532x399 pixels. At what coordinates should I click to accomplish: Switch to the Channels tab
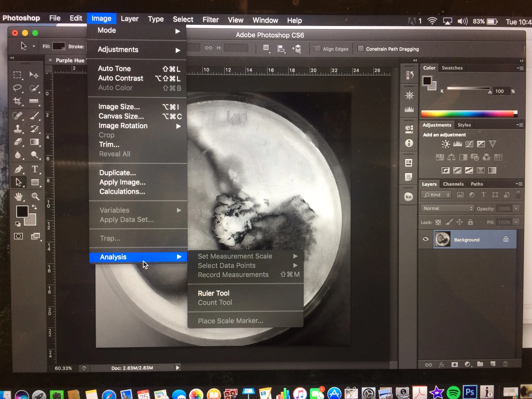click(x=453, y=184)
